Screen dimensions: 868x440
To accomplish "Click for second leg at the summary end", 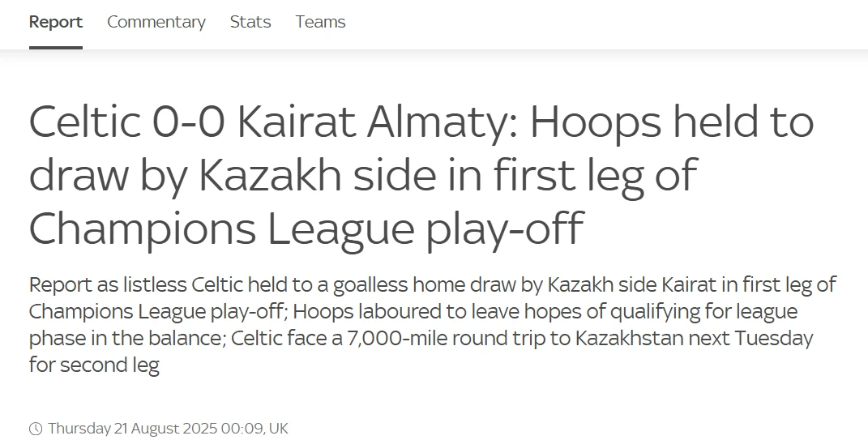I will click(x=94, y=365).
